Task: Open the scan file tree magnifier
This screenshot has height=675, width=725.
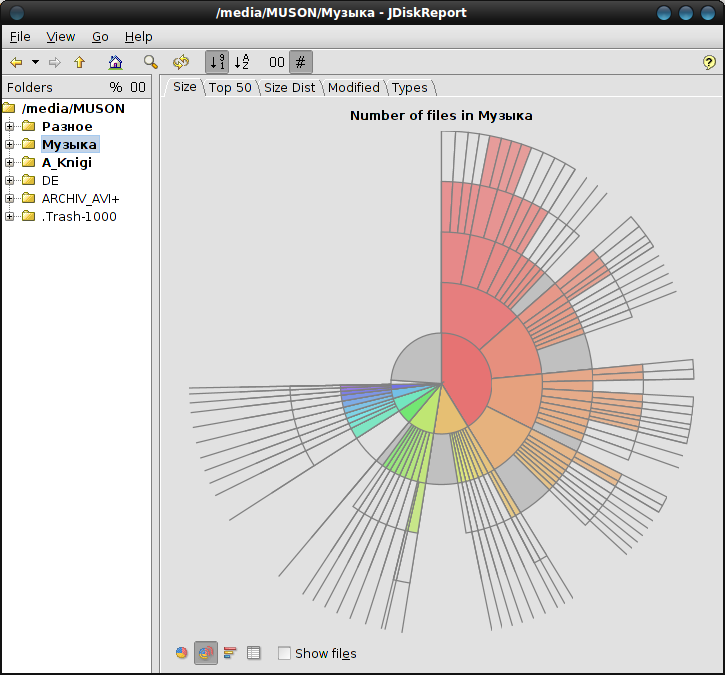Action: 150,62
